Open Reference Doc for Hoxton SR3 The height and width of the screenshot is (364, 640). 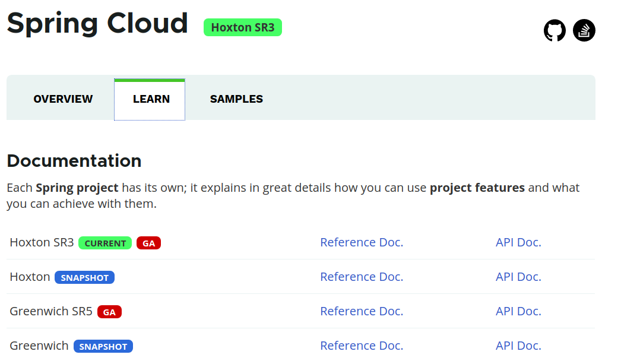pyautogui.click(x=362, y=242)
